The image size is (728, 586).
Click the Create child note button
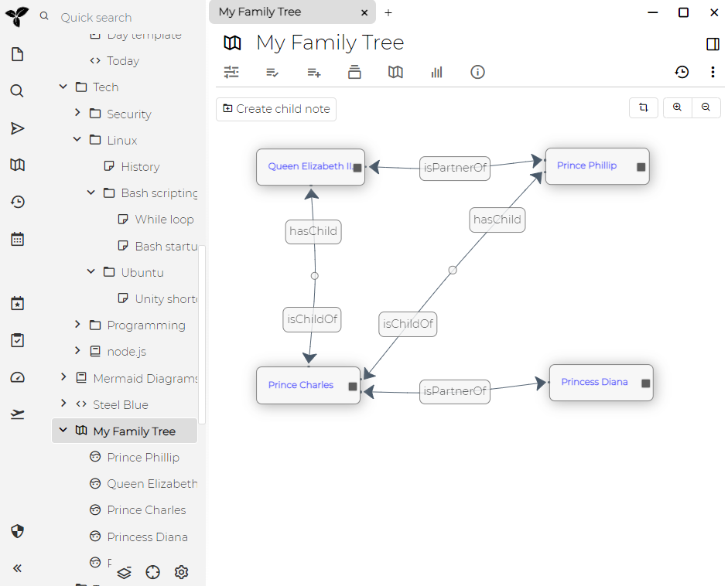[x=275, y=109]
